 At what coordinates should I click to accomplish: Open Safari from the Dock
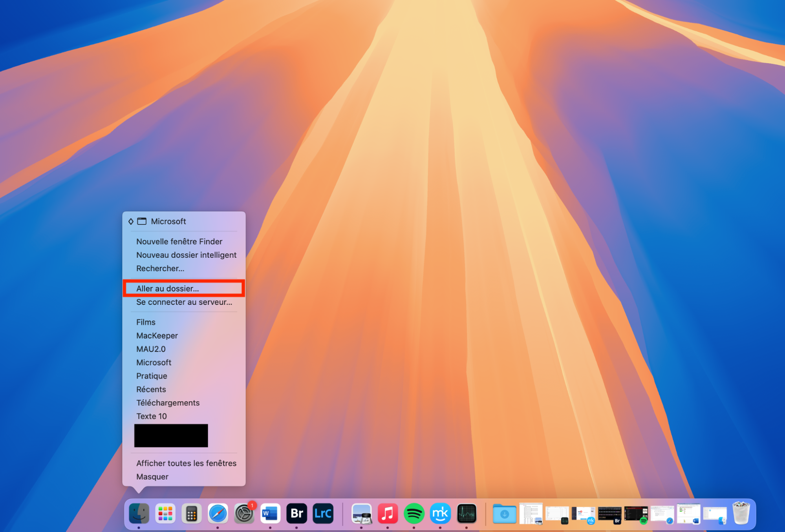[218, 513]
